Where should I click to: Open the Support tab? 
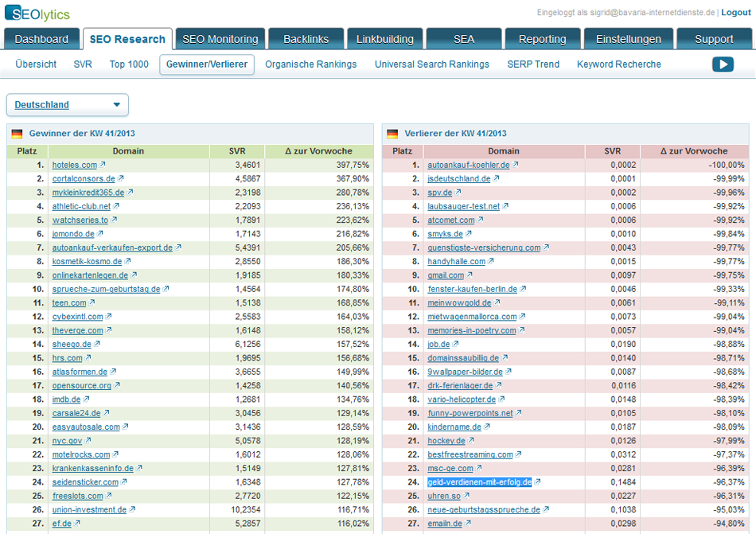tap(714, 39)
